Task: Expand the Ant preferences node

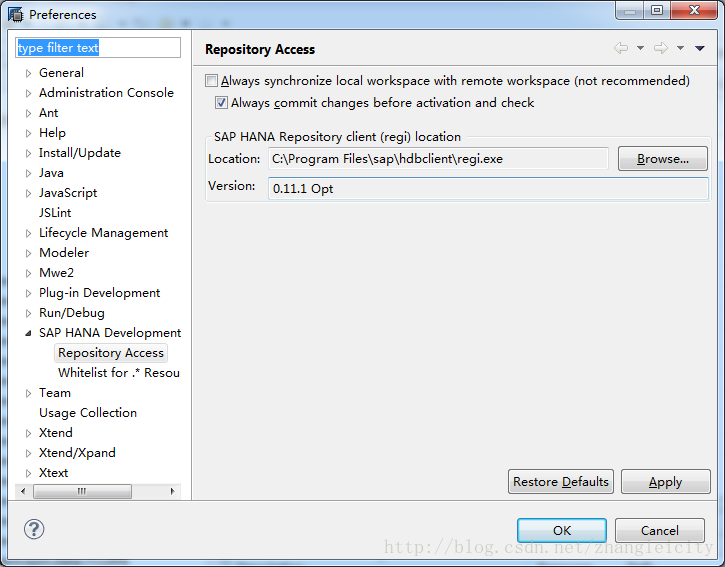Action: [x=29, y=113]
